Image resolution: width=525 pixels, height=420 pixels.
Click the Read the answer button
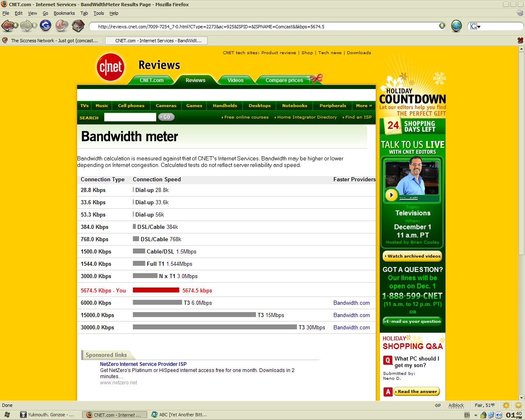coord(417,392)
